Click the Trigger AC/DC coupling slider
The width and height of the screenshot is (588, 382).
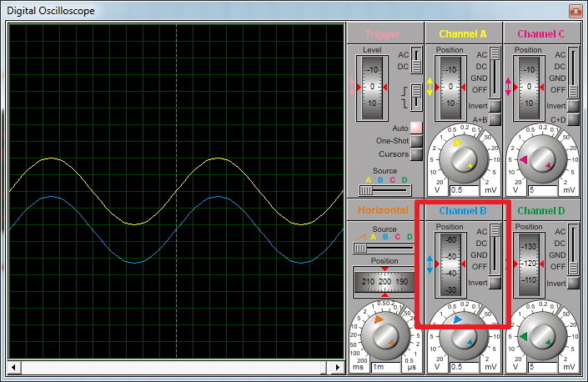click(416, 60)
